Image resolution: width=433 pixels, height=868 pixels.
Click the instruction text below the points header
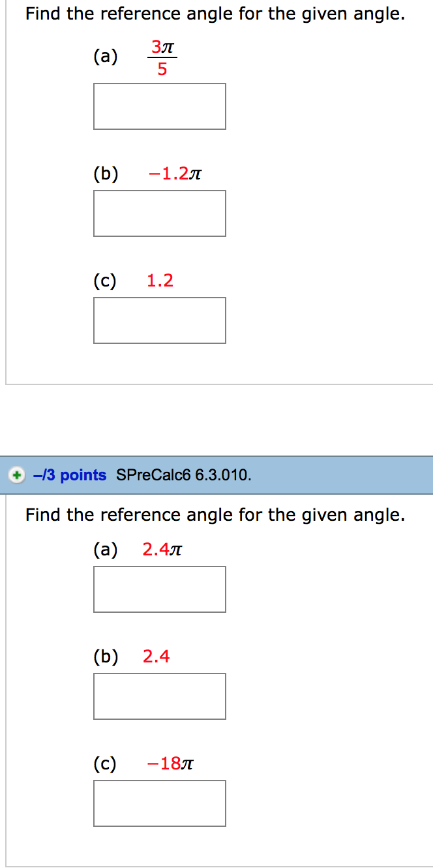pyautogui.click(x=215, y=515)
